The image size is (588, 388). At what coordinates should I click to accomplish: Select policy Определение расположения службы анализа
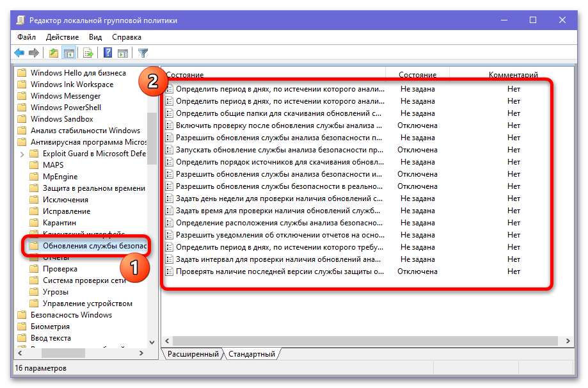tap(279, 223)
